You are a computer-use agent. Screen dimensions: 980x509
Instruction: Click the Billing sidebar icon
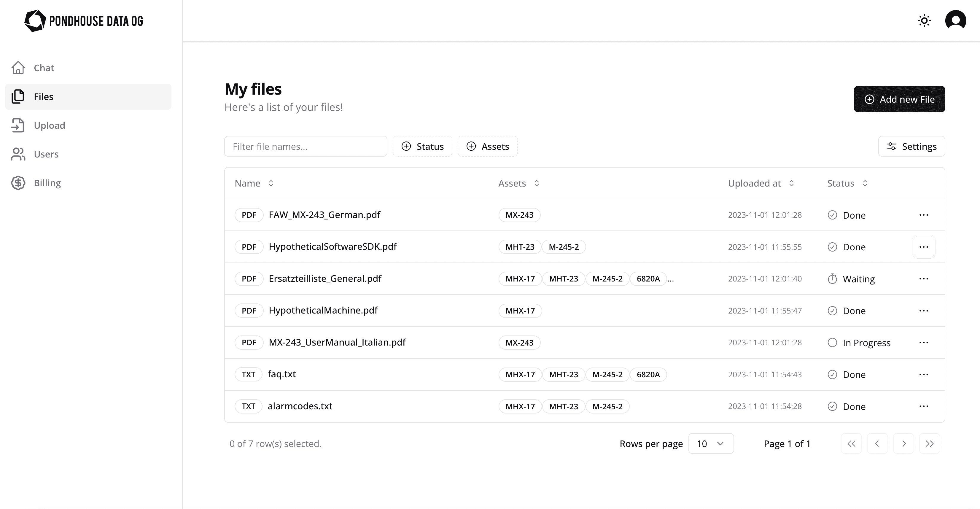pyautogui.click(x=17, y=183)
